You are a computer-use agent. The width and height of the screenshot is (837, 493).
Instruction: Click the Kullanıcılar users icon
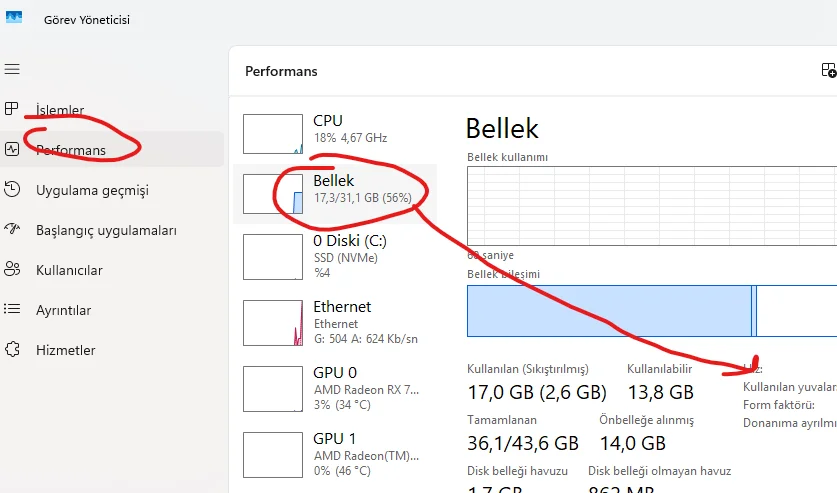pyautogui.click(x=12, y=270)
